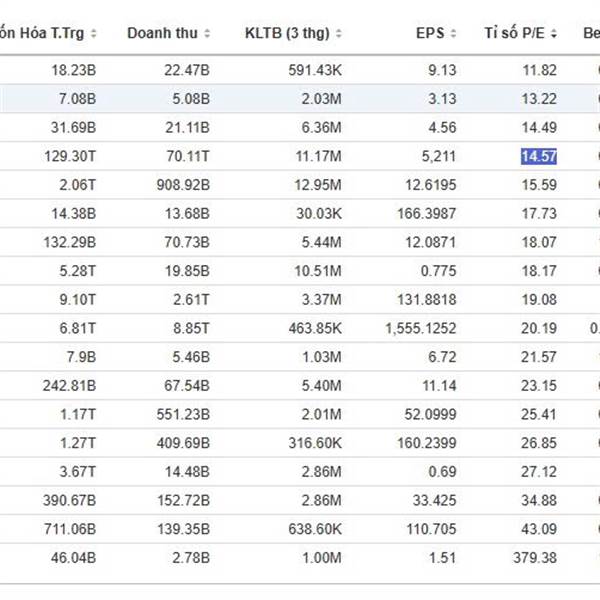
Task: Click the Tỉ số P/E header text
Action: (514, 33)
